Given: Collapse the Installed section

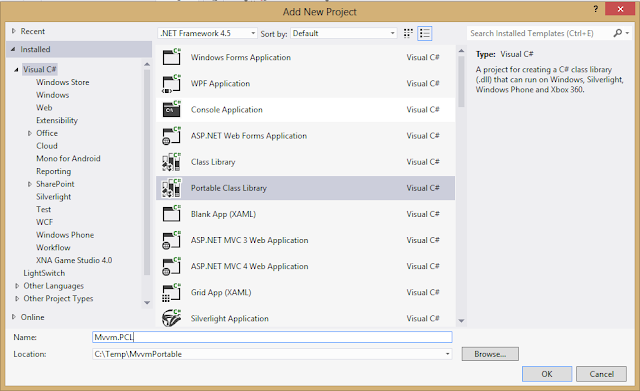Looking at the screenshot, I should coord(13,49).
